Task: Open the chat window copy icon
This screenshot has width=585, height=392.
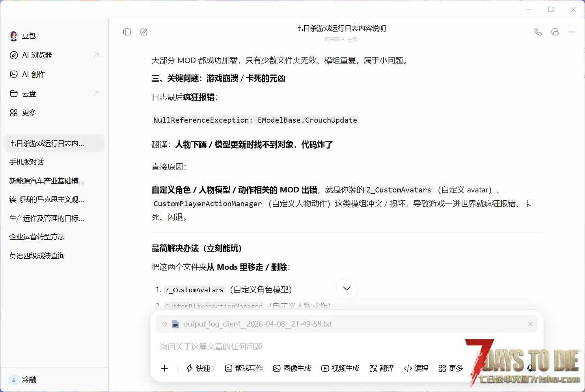Action: pos(555,32)
